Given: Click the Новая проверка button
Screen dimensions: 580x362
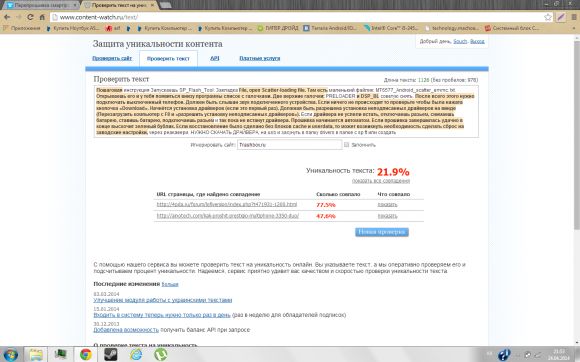Looking at the screenshot, I should [x=382, y=232].
